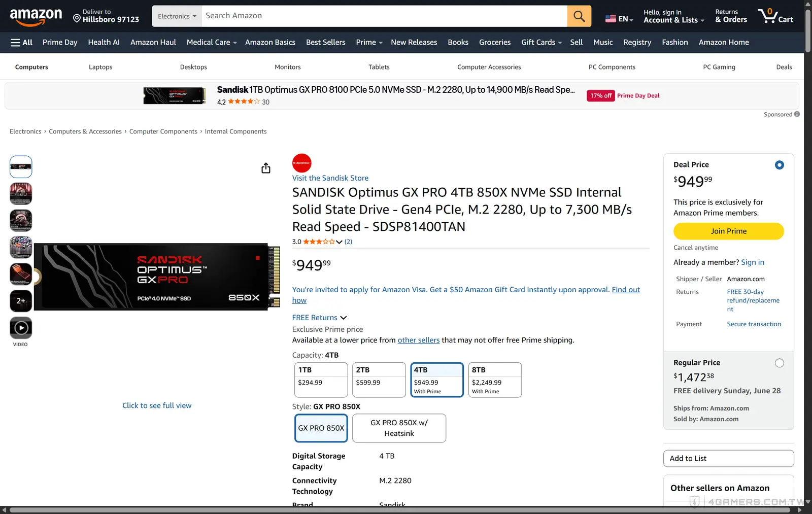The width and height of the screenshot is (812, 514).
Task: Choose the 8TB capacity option
Action: (495, 380)
